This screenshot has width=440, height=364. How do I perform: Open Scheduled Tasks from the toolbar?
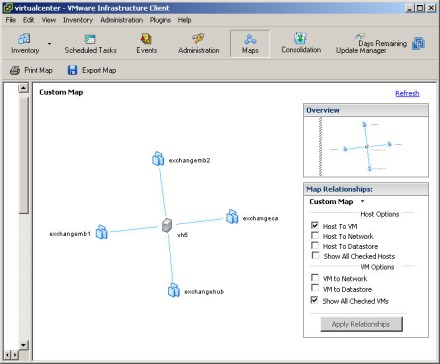coord(90,44)
